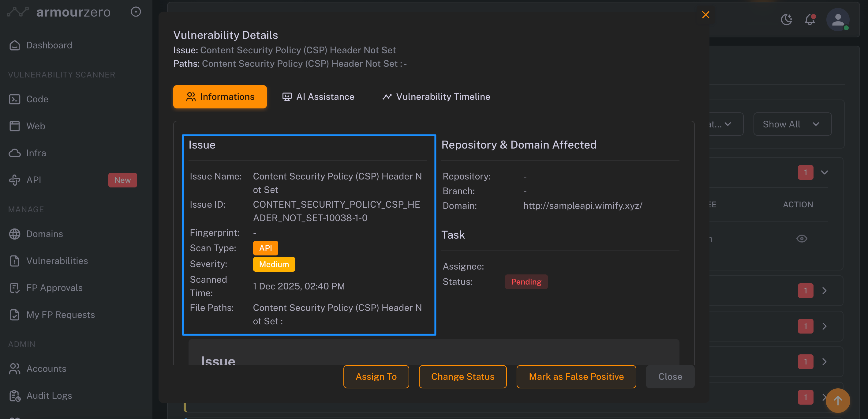Click Mark as False Positive button
Viewport: 868px width, 419px height.
576,376
